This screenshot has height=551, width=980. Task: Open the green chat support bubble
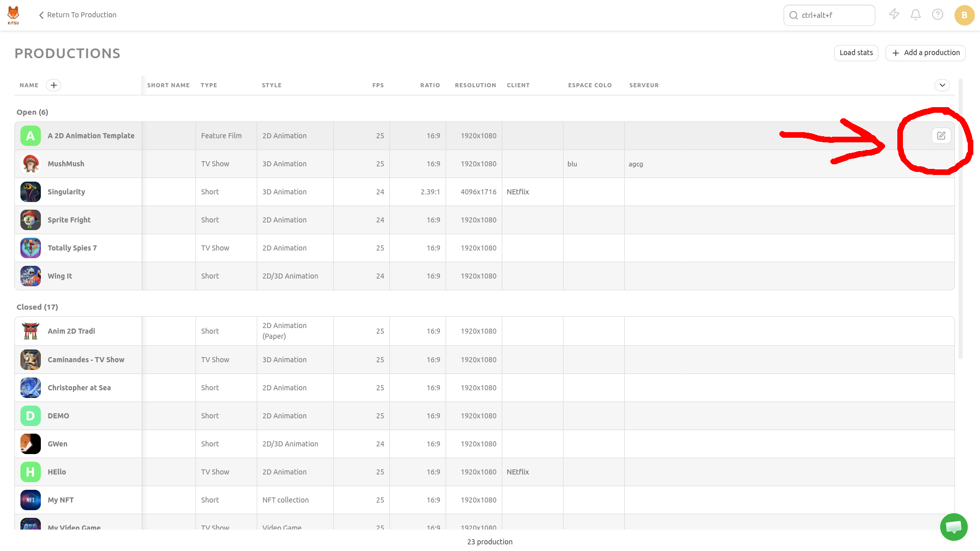(x=953, y=527)
